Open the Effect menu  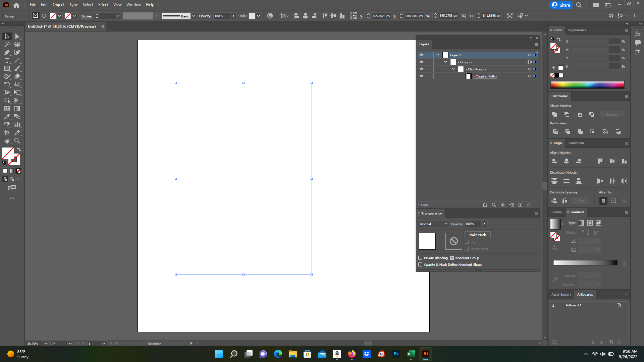(x=103, y=5)
